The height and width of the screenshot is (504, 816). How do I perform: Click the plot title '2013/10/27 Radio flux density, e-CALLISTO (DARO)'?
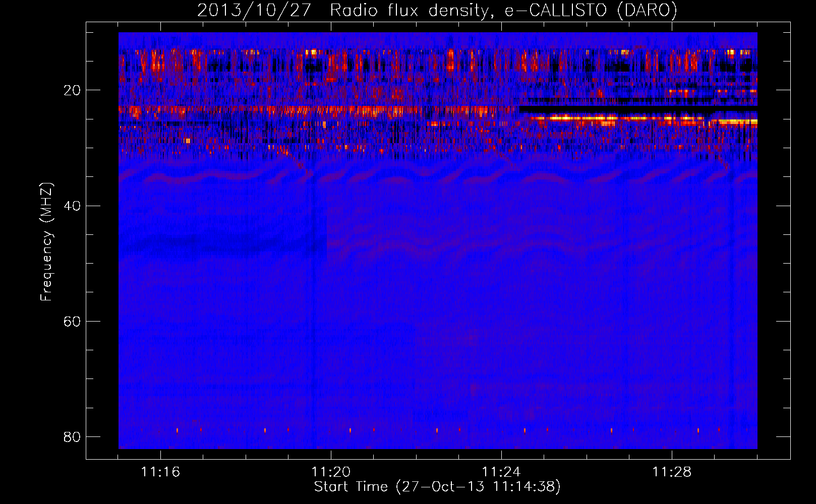(437, 11)
